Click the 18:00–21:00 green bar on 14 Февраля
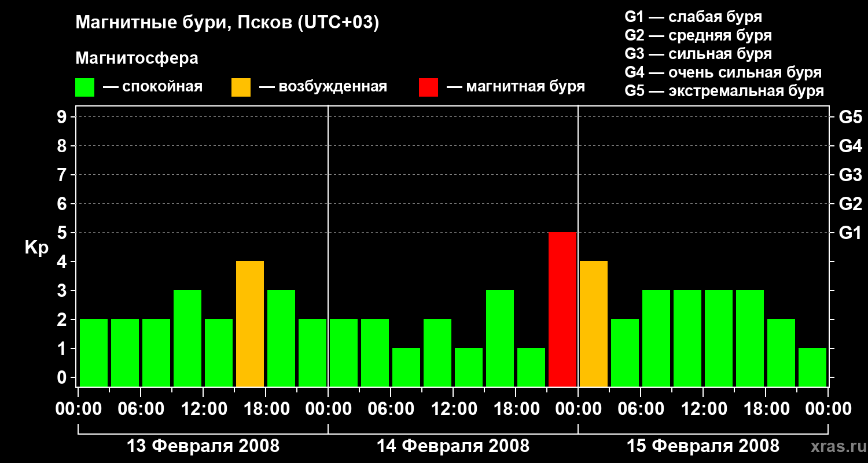868x463 pixels. click(x=531, y=367)
